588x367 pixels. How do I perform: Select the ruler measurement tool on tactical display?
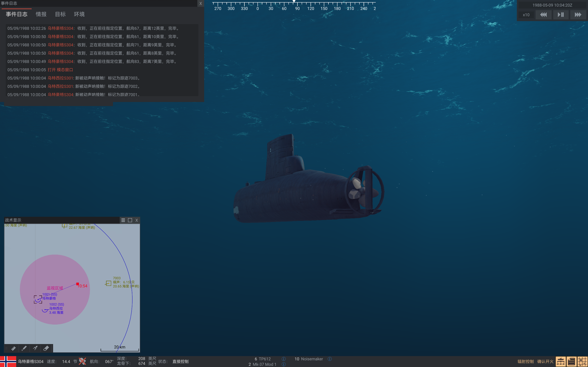pyautogui.click(x=14, y=348)
